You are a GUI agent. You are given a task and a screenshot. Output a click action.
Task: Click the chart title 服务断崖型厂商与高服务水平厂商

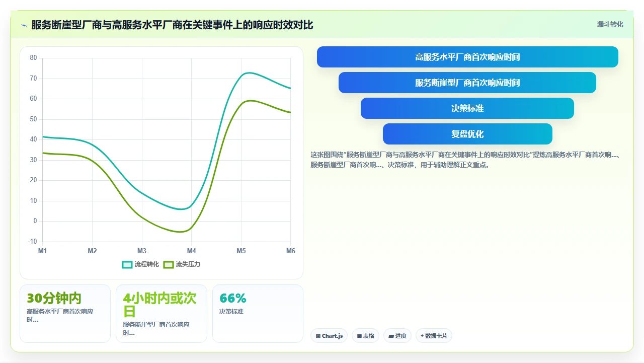[x=172, y=25]
